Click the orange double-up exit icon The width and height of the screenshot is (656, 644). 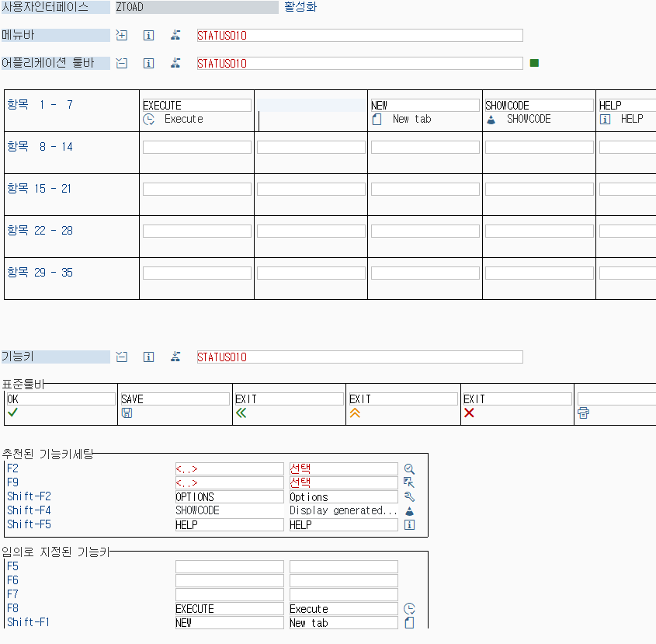point(355,413)
